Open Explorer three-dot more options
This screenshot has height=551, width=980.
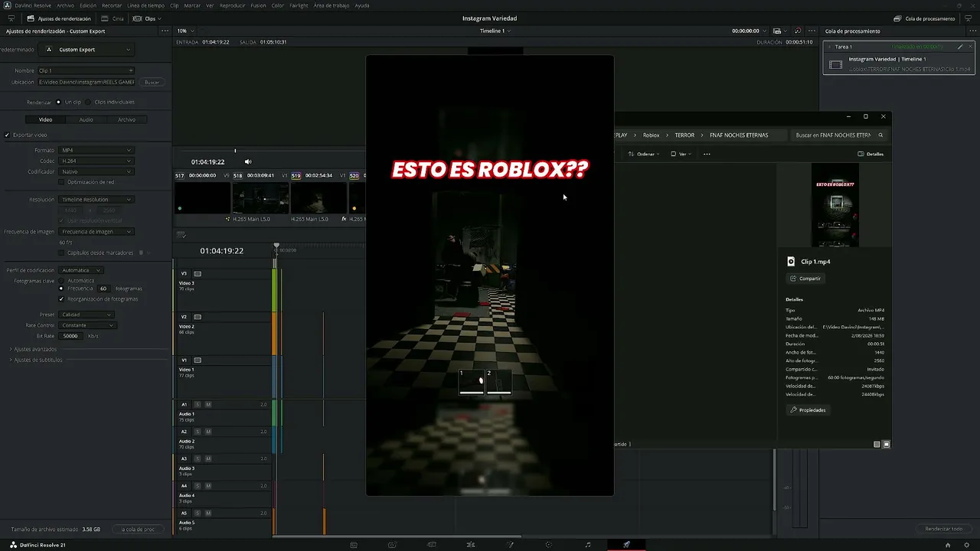707,154
